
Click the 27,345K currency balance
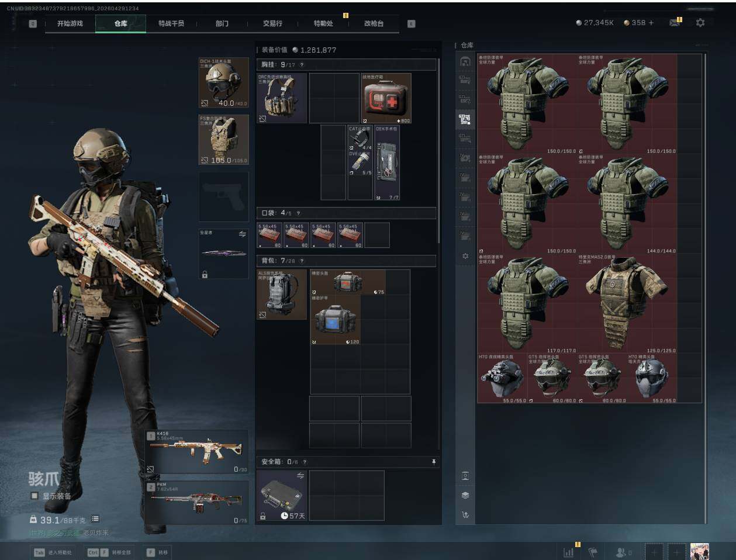[595, 23]
